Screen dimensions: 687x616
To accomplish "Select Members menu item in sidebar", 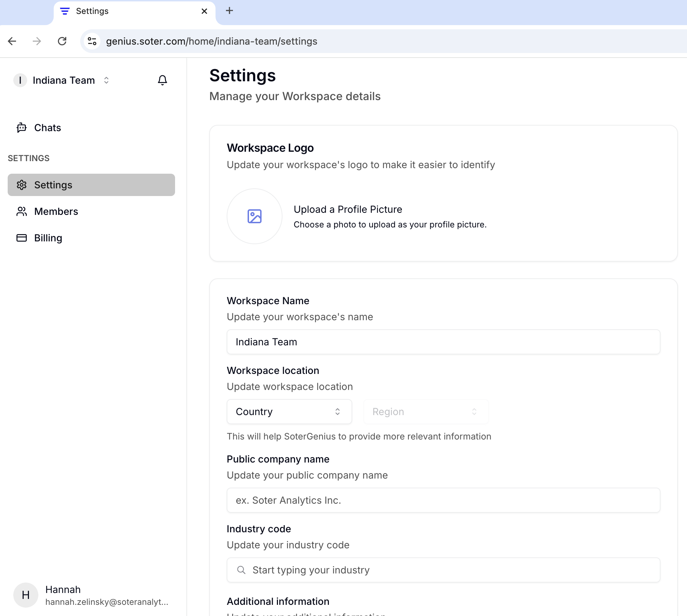I will (x=56, y=211).
